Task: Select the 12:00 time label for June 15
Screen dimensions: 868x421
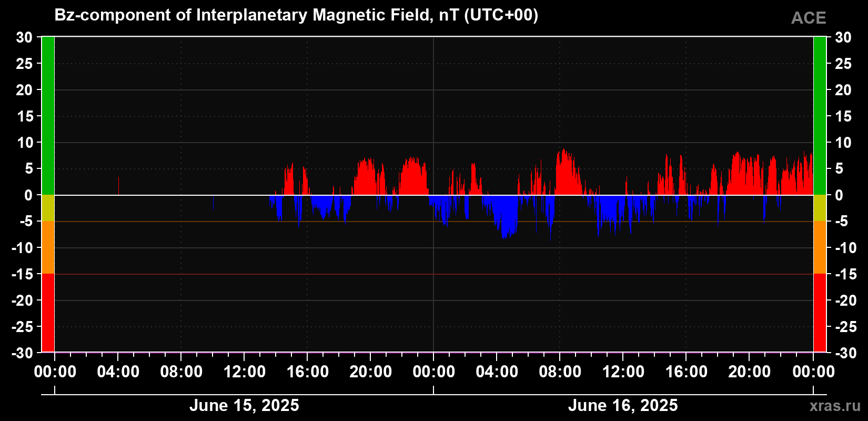Action: [x=245, y=372]
